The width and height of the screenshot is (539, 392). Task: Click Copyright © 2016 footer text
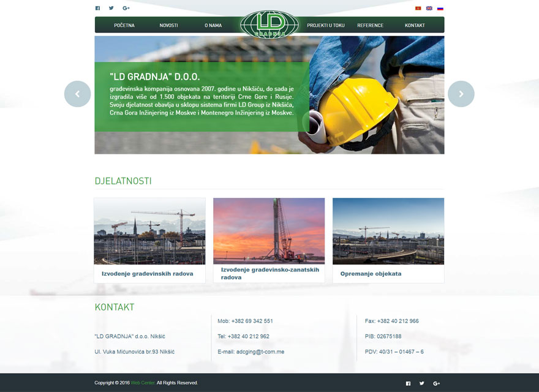pyautogui.click(x=112, y=383)
